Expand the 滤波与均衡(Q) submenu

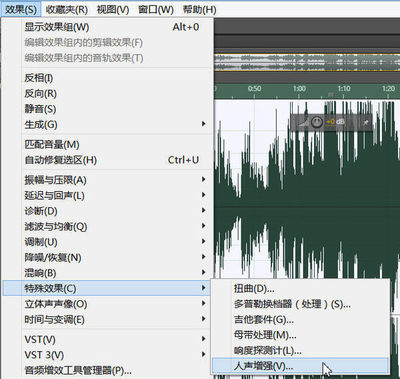107,227
